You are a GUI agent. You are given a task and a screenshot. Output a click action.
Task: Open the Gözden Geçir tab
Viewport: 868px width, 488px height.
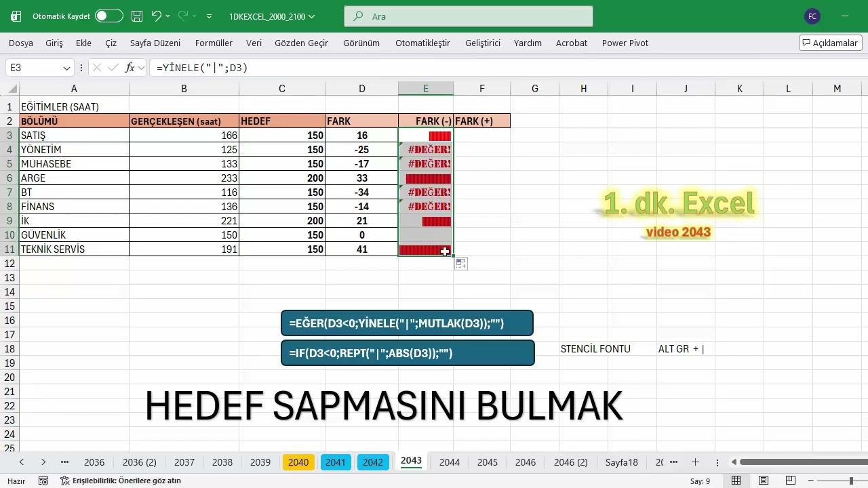pos(301,43)
